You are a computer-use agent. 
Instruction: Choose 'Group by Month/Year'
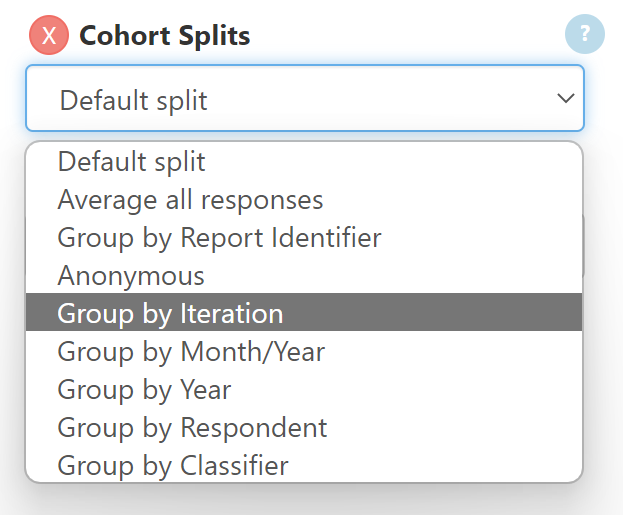click(x=191, y=352)
